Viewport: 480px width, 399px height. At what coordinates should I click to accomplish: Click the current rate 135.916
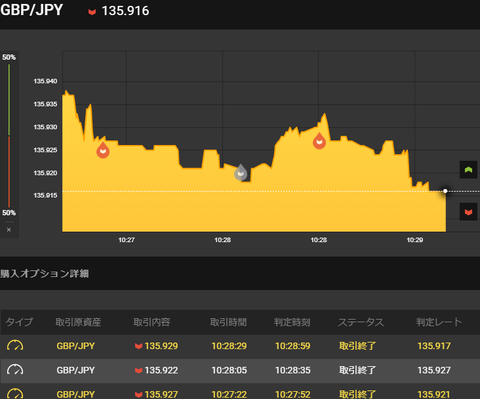(x=125, y=11)
